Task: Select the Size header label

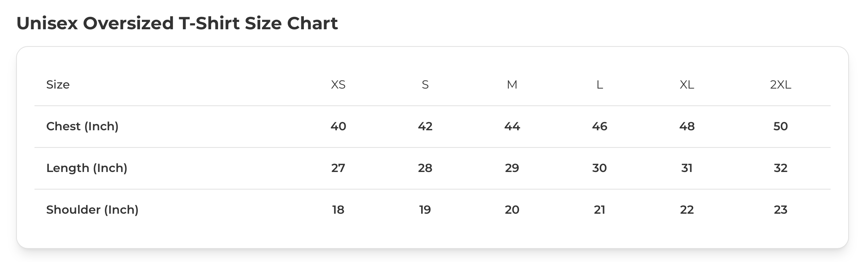Action: click(x=58, y=85)
